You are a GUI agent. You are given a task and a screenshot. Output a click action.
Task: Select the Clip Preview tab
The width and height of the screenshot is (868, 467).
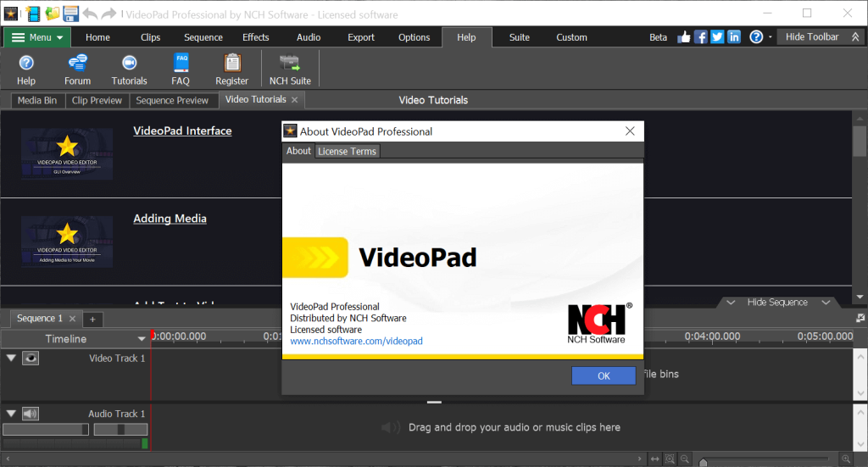pyautogui.click(x=97, y=100)
